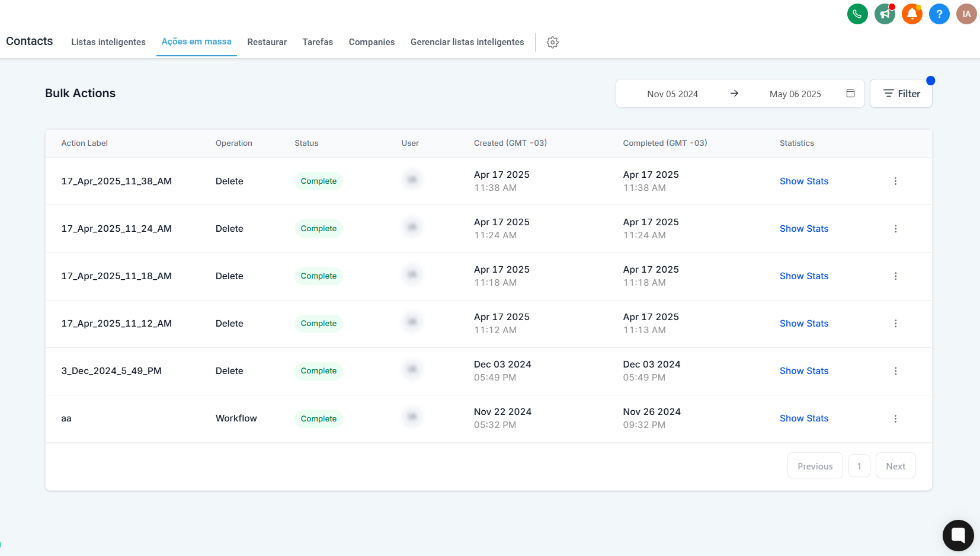Click completed date Nov 26 2024

click(652, 412)
